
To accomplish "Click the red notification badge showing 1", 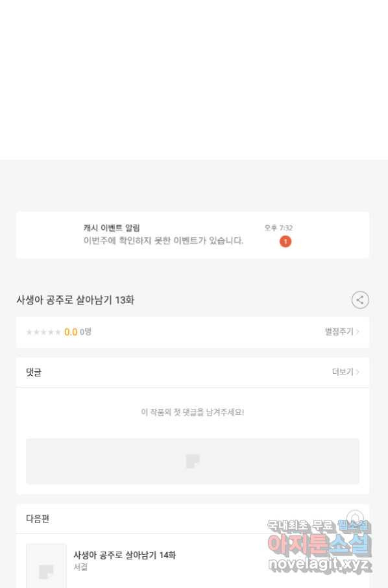I will click(285, 241).
